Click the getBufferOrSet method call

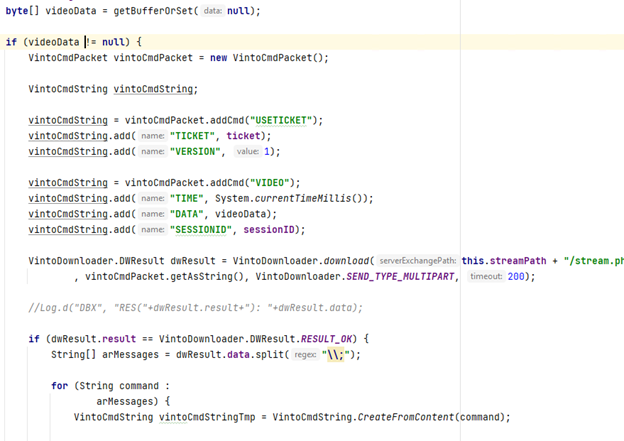tap(156, 11)
